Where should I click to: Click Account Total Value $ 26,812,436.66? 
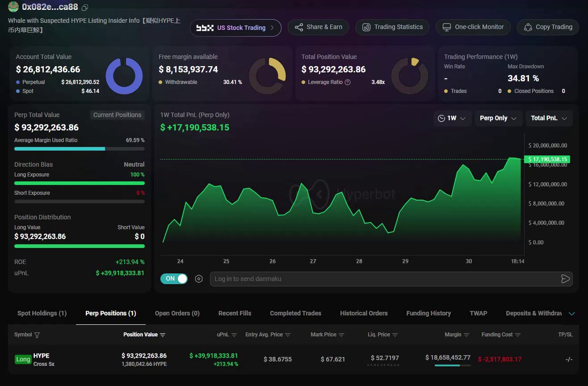48,70
